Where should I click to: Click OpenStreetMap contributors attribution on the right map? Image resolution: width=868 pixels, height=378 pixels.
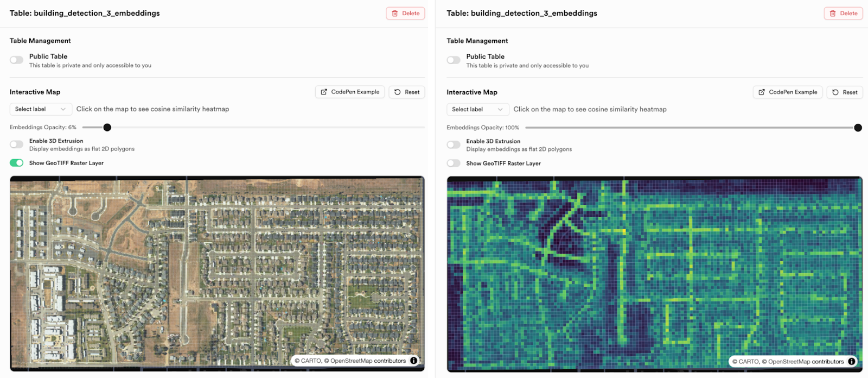(806, 361)
